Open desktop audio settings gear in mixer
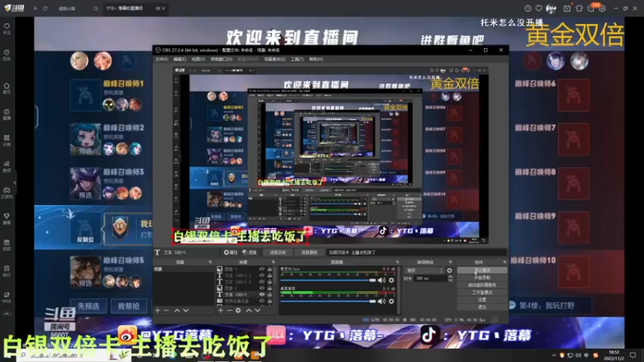This screenshot has height=362, width=644. [x=391, y=301]
